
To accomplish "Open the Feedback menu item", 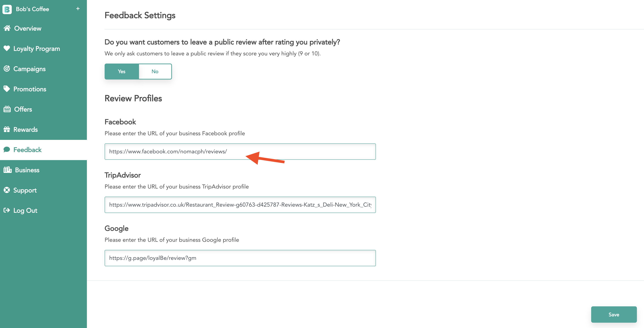I will [27, 150].
